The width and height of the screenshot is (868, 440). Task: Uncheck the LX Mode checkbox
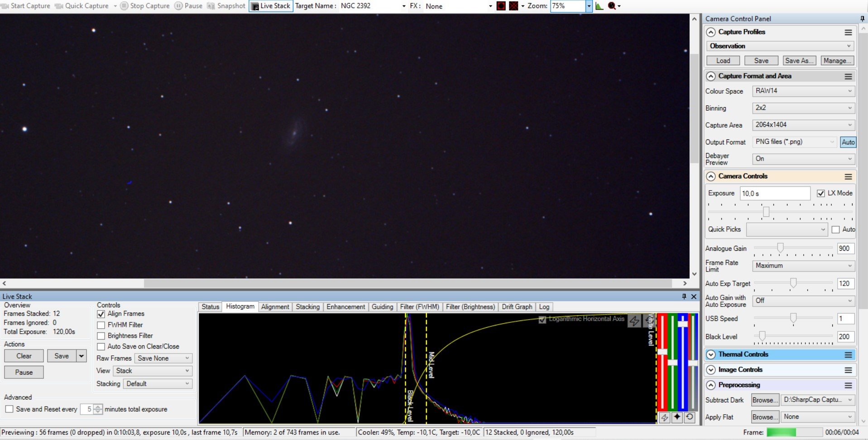click(x=820, y=193)
